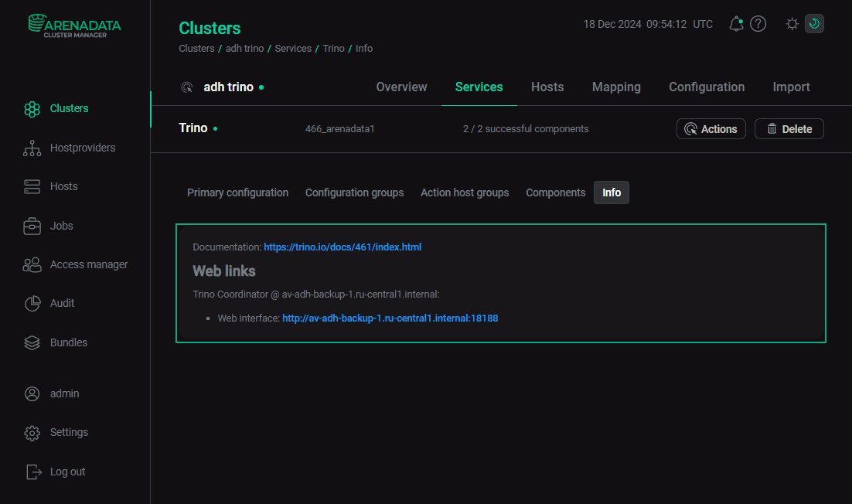Click the Hostproviders sidebar icon
The image size is (852, 504).
pyautogui.click(x=32, y=148)
